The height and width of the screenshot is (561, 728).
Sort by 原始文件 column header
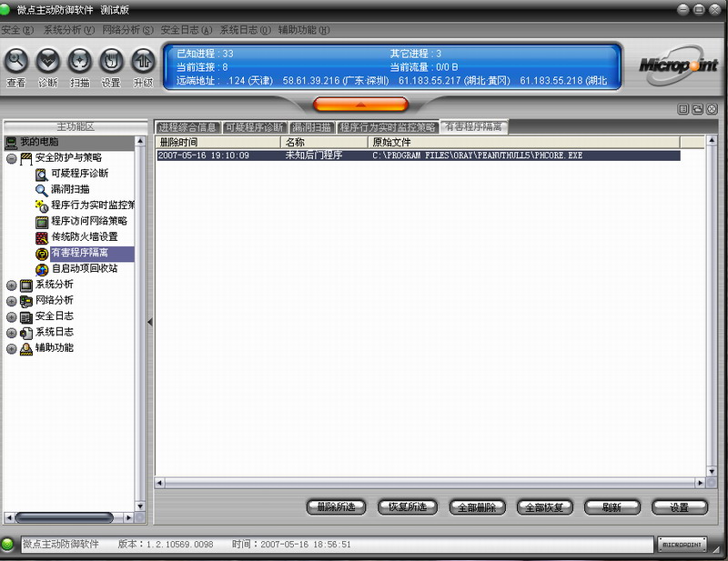pos(524,142)
